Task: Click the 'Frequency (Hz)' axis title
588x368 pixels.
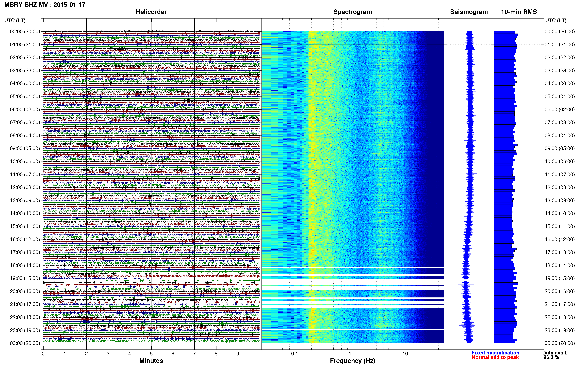Action: (352, 361)
